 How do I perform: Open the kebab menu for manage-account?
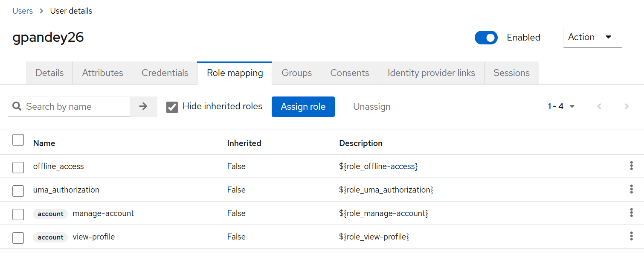(x=632, y=213)
